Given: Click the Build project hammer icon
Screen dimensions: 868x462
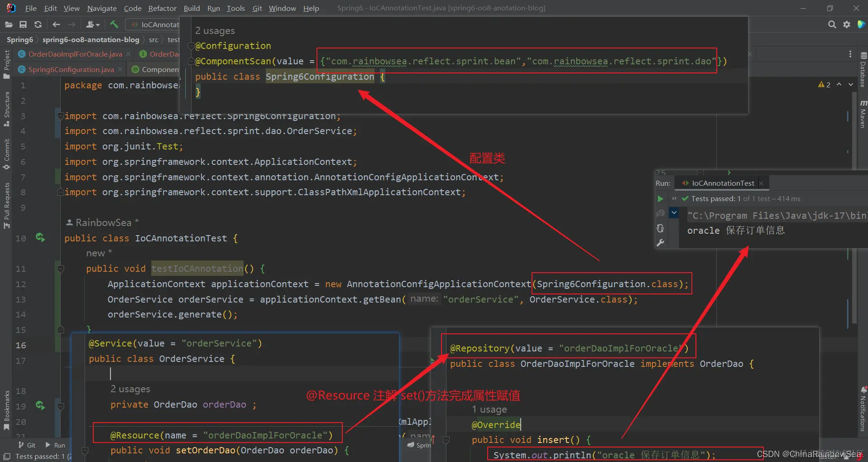Looking at the screenshot, I should [x=114, y=24].
